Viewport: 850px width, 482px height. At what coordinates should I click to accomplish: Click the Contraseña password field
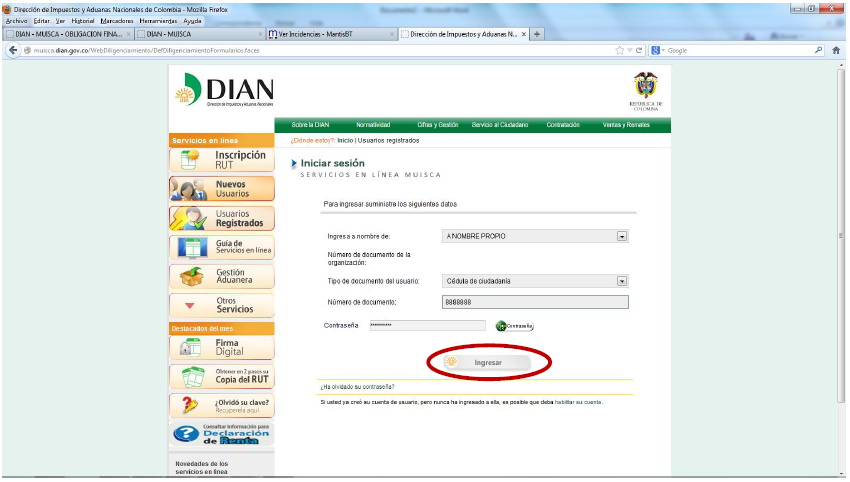(x=428, y=325)
